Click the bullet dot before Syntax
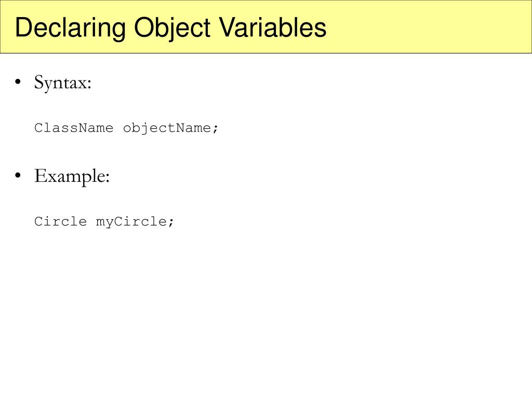The height and width of the screenshot is (399, 532). (x=18, y=82)
